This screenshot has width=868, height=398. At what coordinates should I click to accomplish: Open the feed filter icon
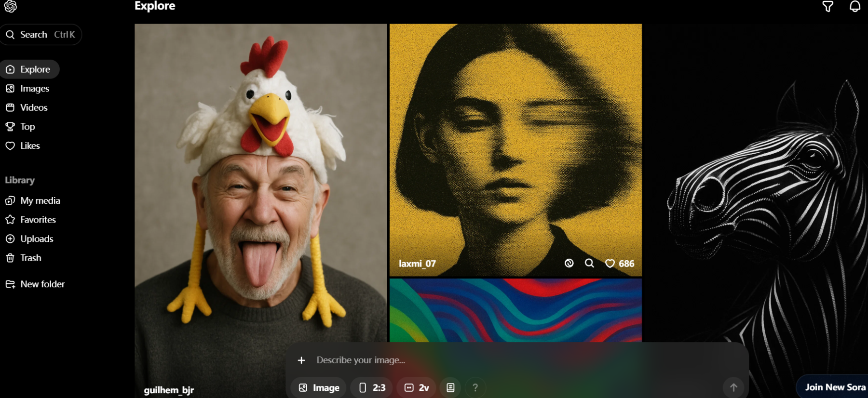coord(827,7)
